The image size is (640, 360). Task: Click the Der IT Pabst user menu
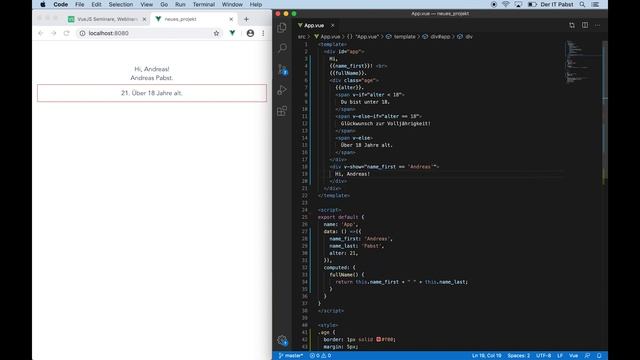point(557,4)
